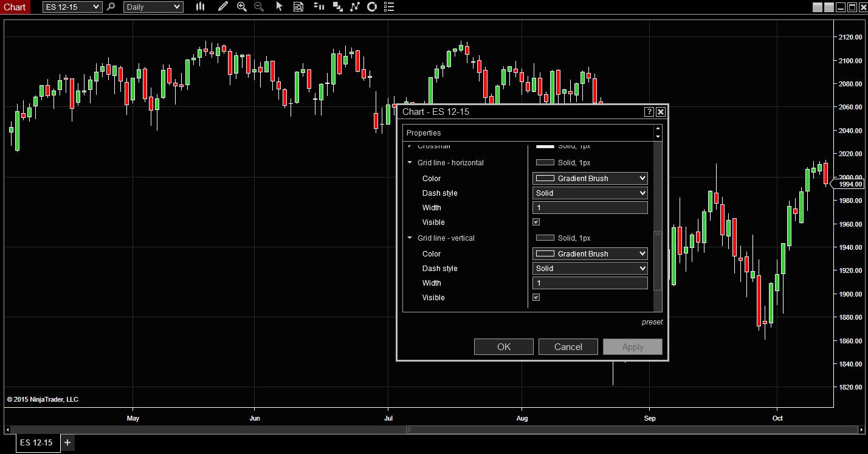Open the bars chart style icon
Viewport: 868px width, 454px height.
coord(201,7)
